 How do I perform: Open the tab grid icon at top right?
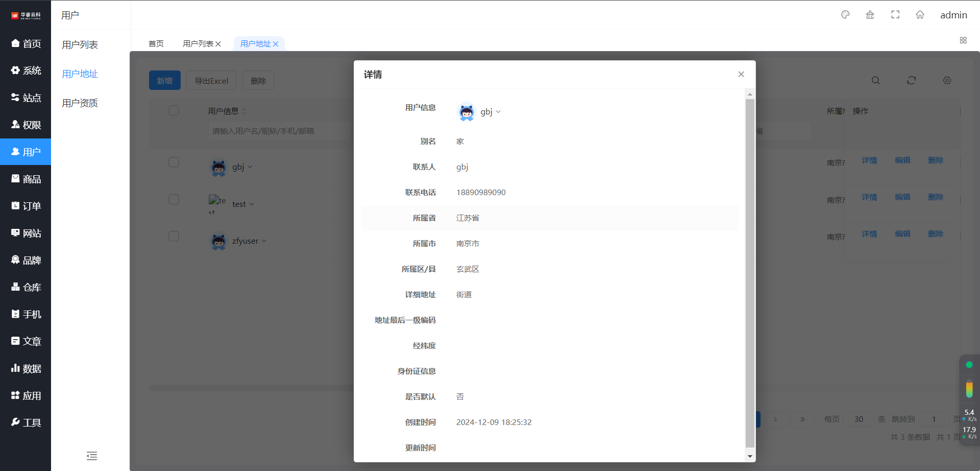[x=963, y=40]
